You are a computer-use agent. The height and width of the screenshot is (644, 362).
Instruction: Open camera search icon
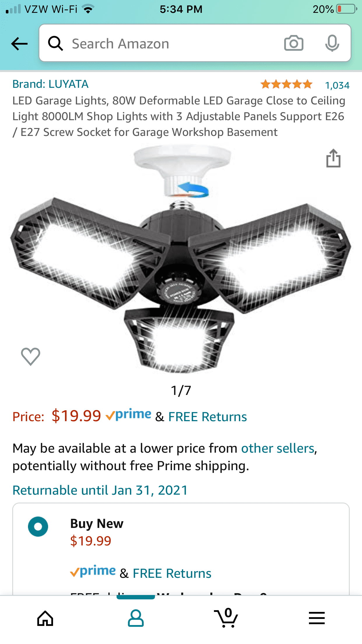pos(294,43)
